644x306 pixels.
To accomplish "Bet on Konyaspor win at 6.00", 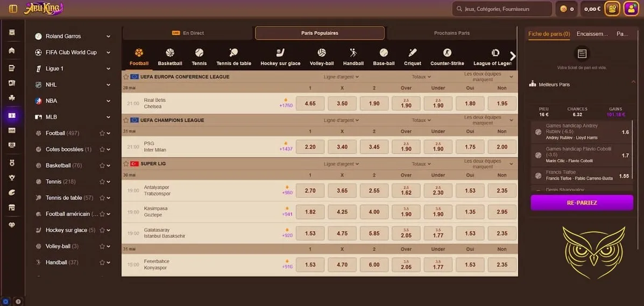I will click(x=374, y=265).
